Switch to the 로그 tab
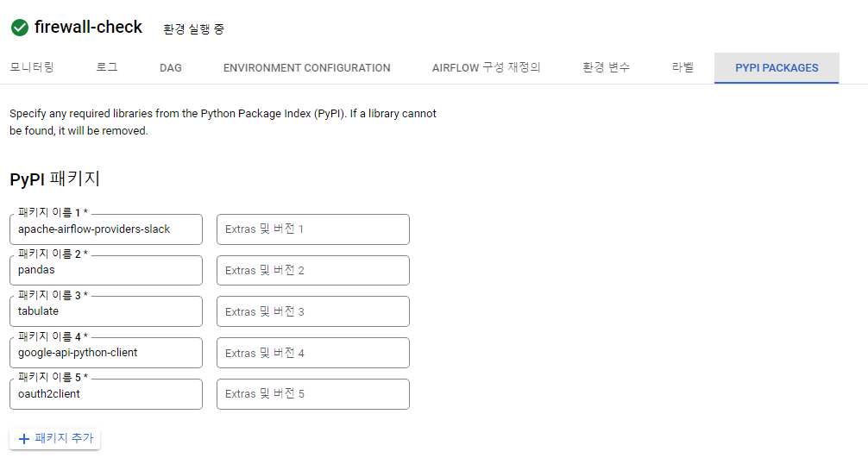The width and height of the screenshot is (868, 458). [x=107, y=67]
